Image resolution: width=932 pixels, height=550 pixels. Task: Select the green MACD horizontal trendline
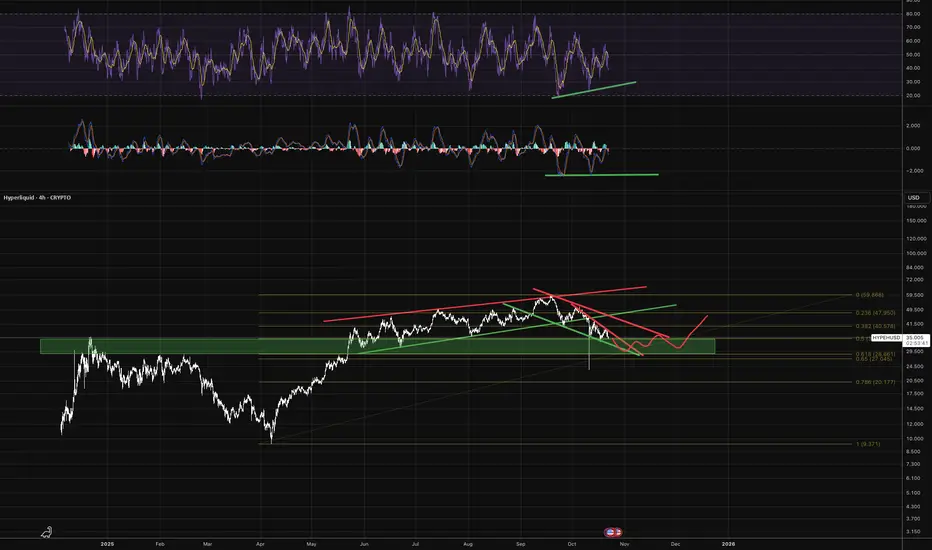point(602,175)
